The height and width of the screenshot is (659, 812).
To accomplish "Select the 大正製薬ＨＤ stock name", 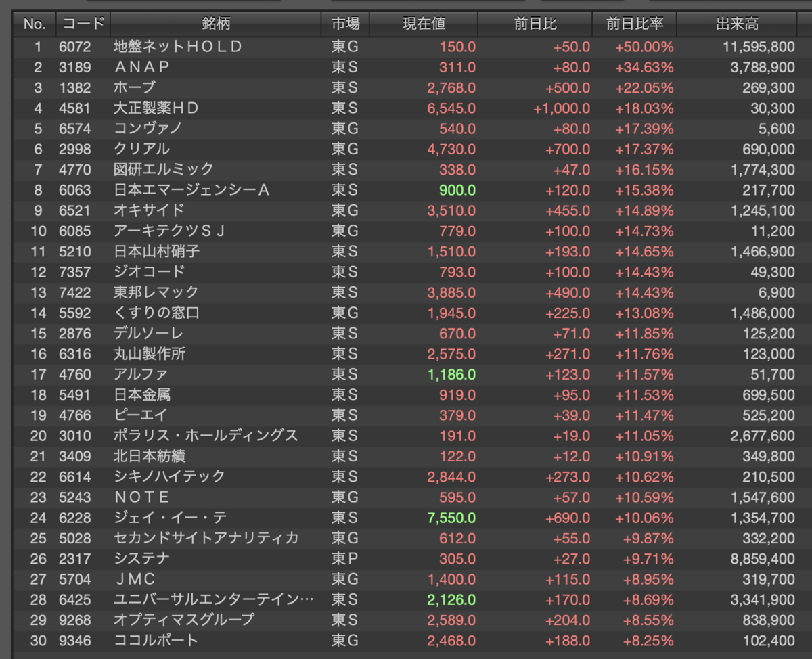I will pos(156,108).
